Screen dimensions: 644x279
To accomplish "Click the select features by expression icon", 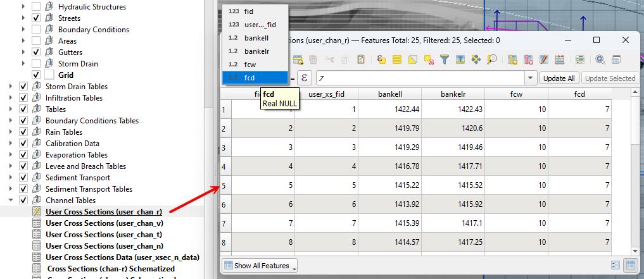I will 381,59.
